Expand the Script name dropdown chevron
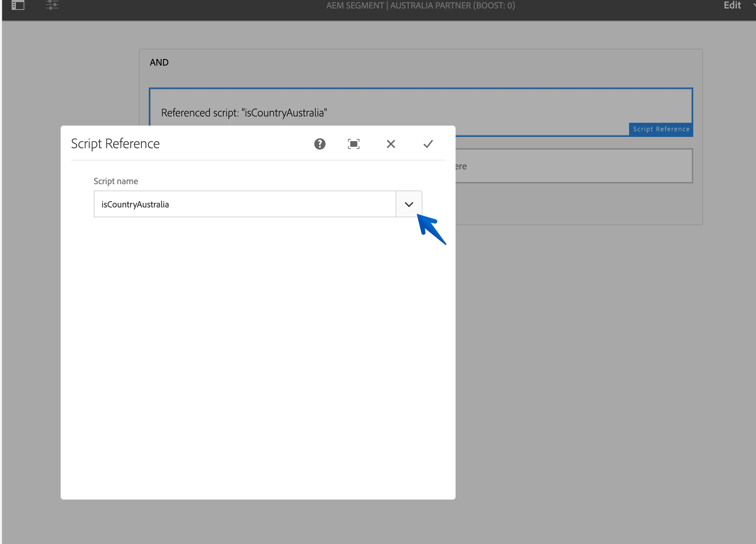Image resolution: width=756 pixels, height=544 pixels. pyautogui.click(x=409, y=204)
